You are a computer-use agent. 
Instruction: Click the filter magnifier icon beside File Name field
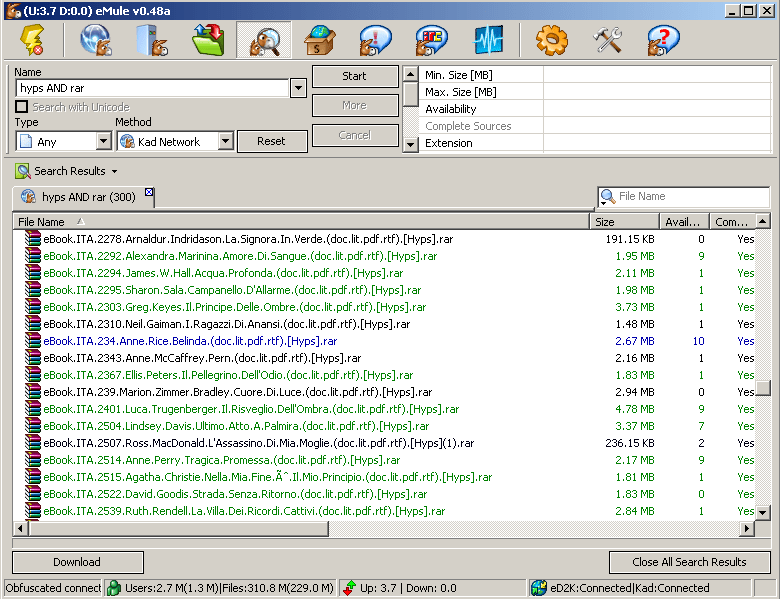click(x=607, y=197)
